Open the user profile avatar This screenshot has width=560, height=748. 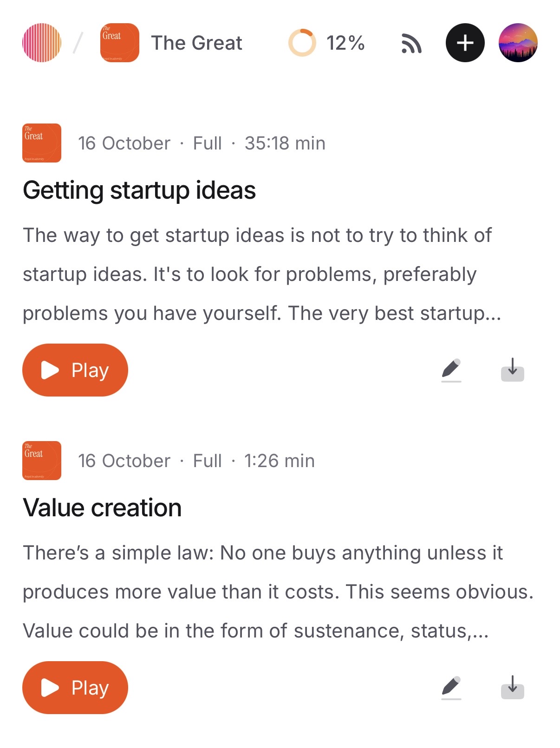[x=518, y=43]
